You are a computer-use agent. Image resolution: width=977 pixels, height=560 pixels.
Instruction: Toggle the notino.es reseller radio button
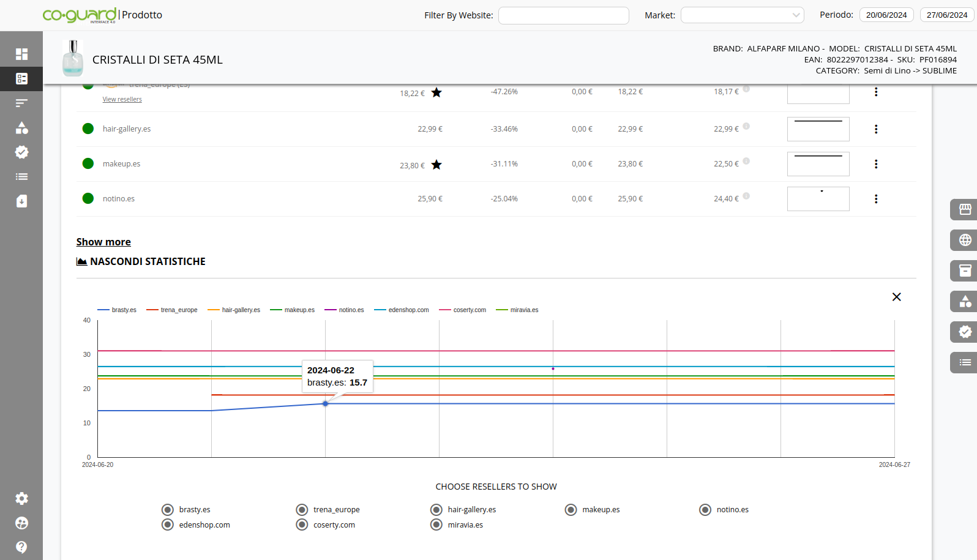[x=705, y=510]
